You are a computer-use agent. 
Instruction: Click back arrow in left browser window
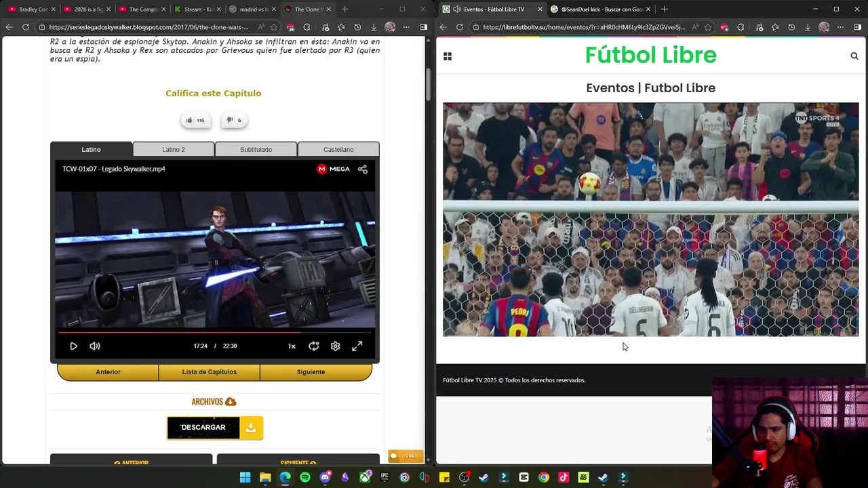(x=9, y=27)
